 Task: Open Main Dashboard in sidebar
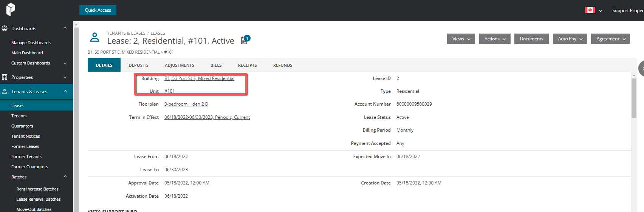[x=27, y=53]
